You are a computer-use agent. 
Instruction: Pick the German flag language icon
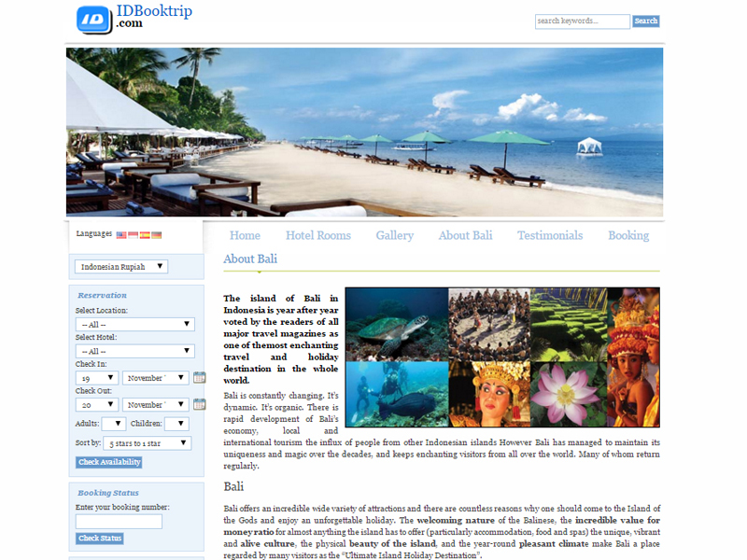click(x=156, y=235)
